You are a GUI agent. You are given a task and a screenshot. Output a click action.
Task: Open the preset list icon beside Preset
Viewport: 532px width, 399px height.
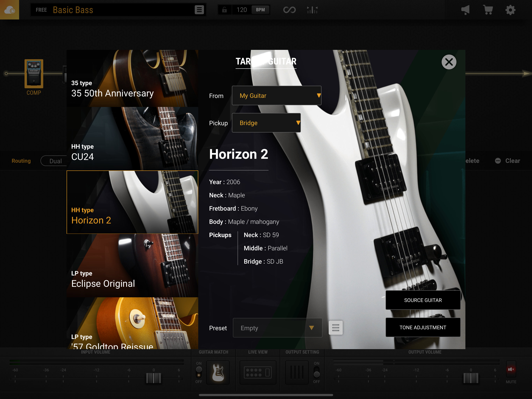click(x=336, y=328)
